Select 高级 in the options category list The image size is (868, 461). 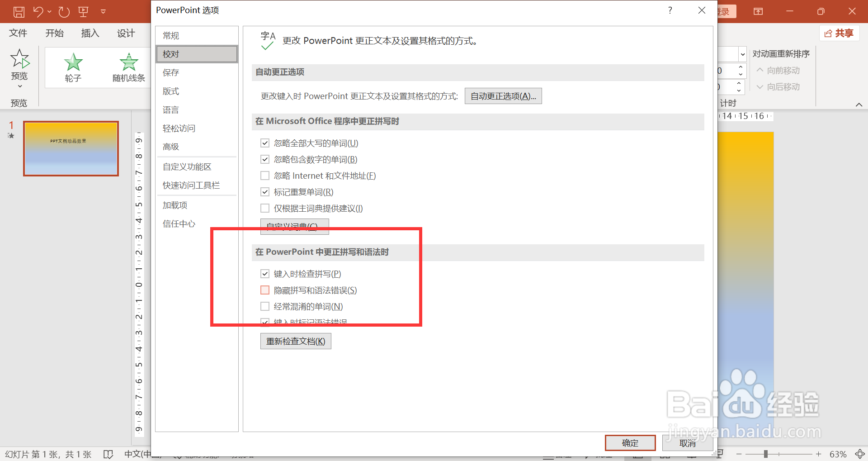(197, 147)
